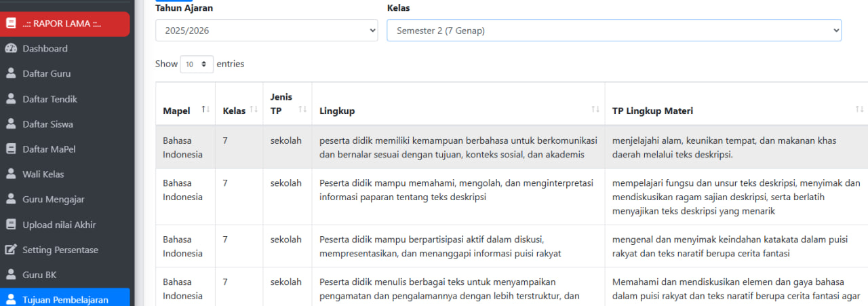Click the Daftar Siswa person icon
The image size is (868, 306).
point(10,124)
